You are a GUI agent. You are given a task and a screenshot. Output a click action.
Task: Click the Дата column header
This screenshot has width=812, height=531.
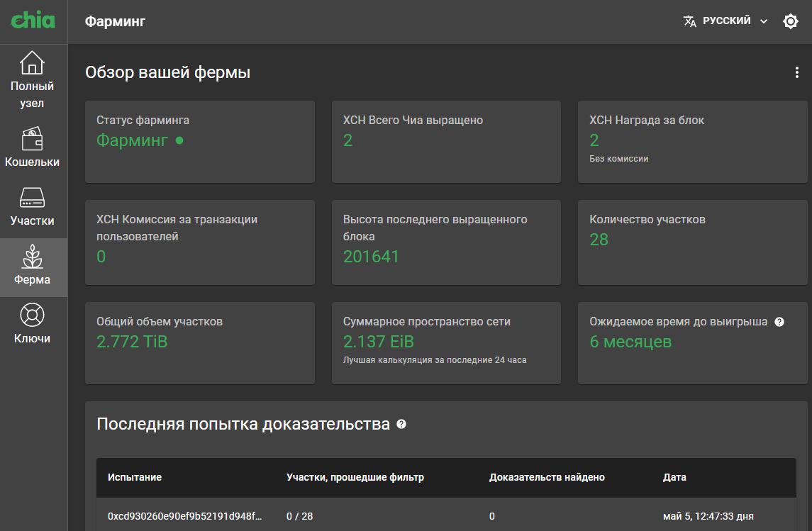pyautogui.click(x=674, y=477)
